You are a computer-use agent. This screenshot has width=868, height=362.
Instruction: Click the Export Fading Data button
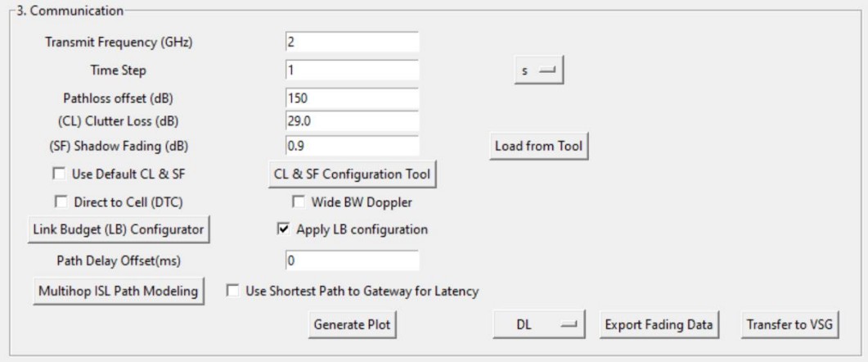click(659, 324)
